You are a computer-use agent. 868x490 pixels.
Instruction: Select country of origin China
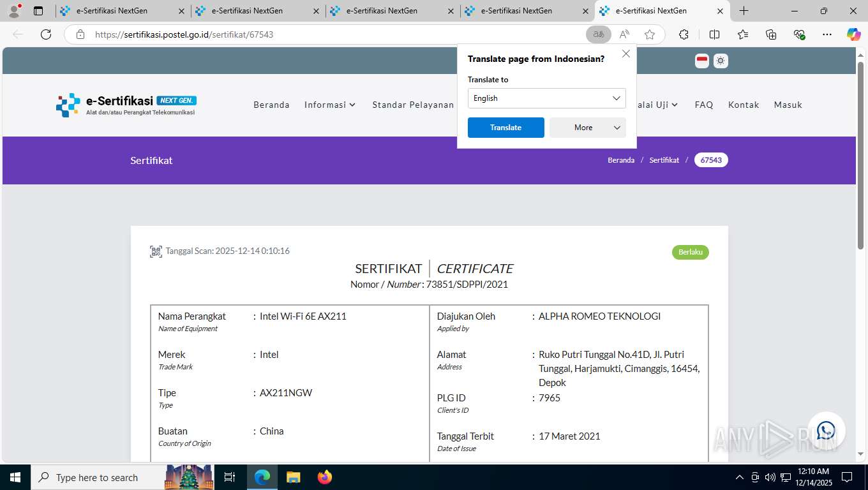pos(272,431)
